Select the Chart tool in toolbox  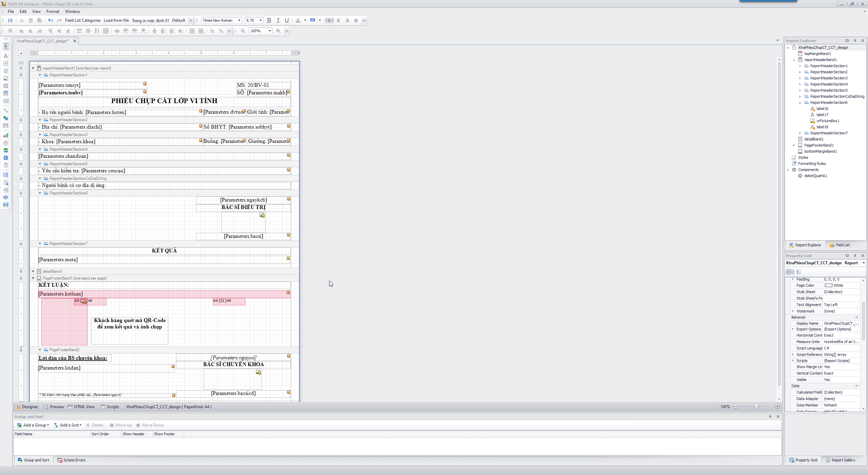coord(6,135)
